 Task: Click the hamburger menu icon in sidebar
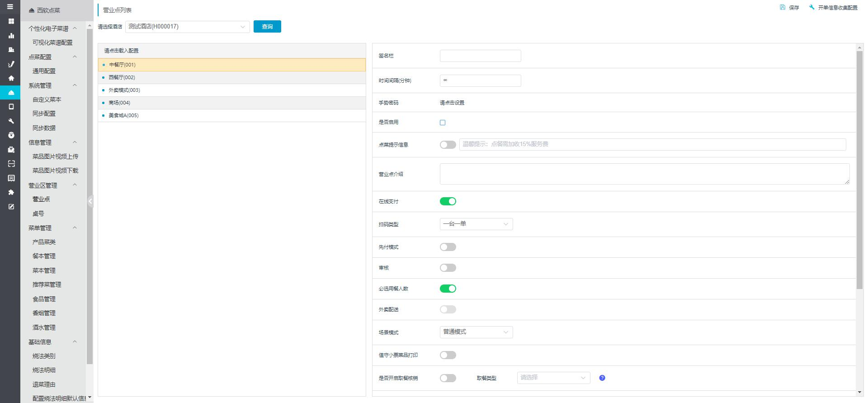click(10, 7)
